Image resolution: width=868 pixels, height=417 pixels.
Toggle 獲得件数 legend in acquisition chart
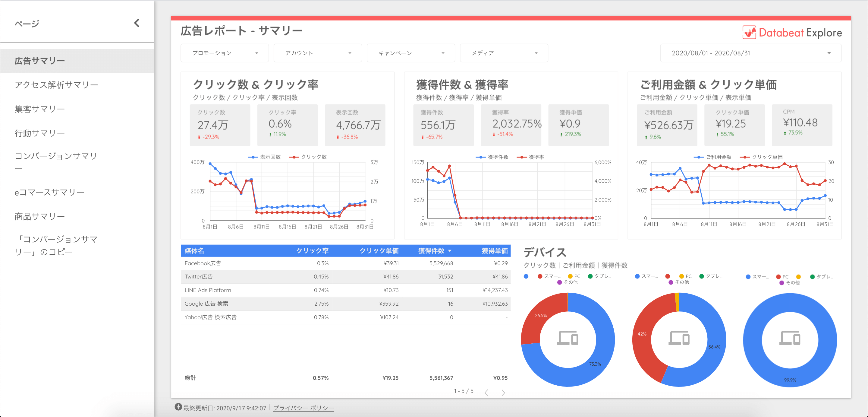point(492,157)
